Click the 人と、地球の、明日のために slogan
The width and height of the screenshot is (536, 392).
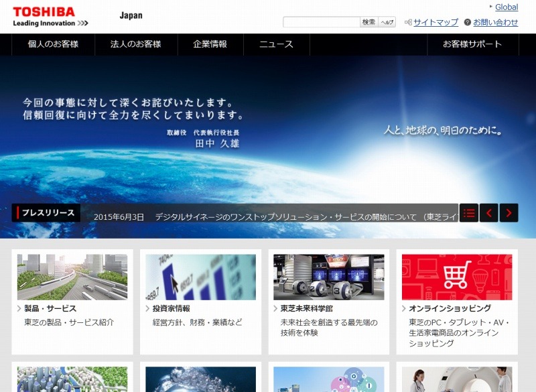coord(443,130)
